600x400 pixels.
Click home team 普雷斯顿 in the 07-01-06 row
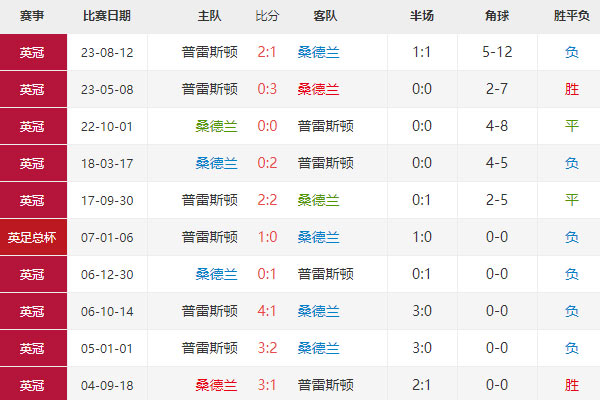tap(210, 237)
